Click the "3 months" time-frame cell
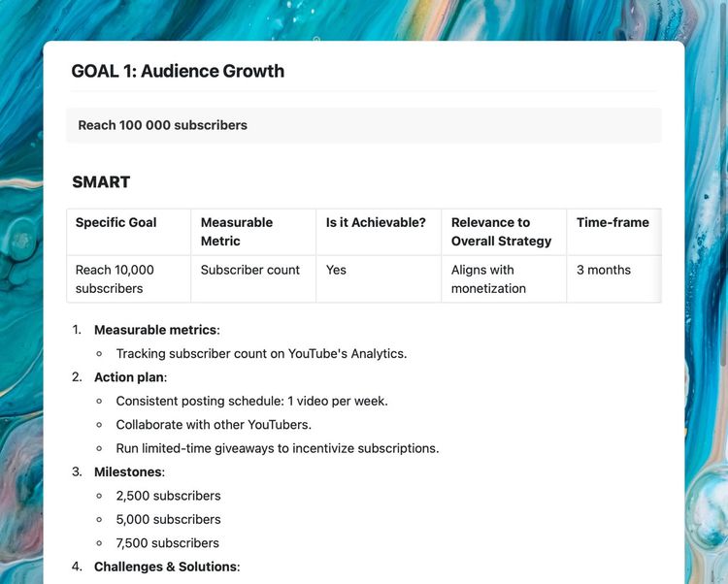 tap(604, 270)
